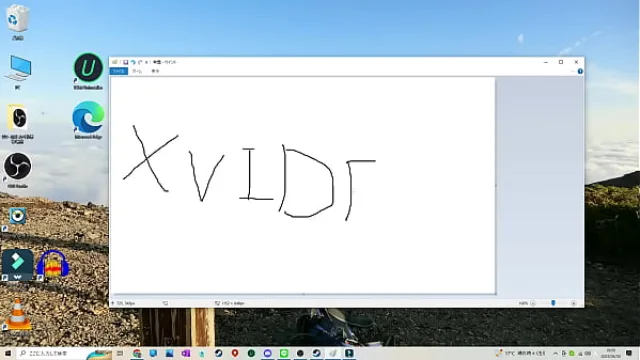The height and width of the screenshot is (360, 640).
Task: Show hidden system tray icons chevron
Action: (556, 353)
